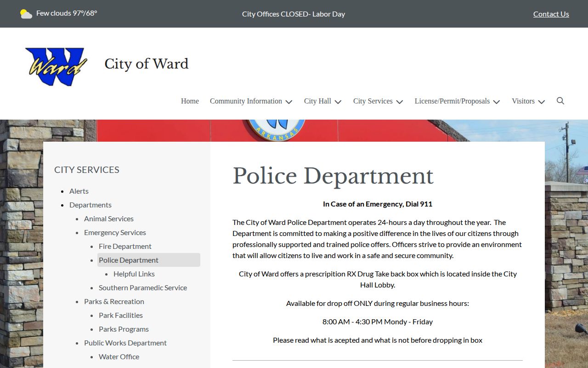Expand Community Information dropdown chevron
The width and height of the screenshot is (588, 368).
click(288, 102)
